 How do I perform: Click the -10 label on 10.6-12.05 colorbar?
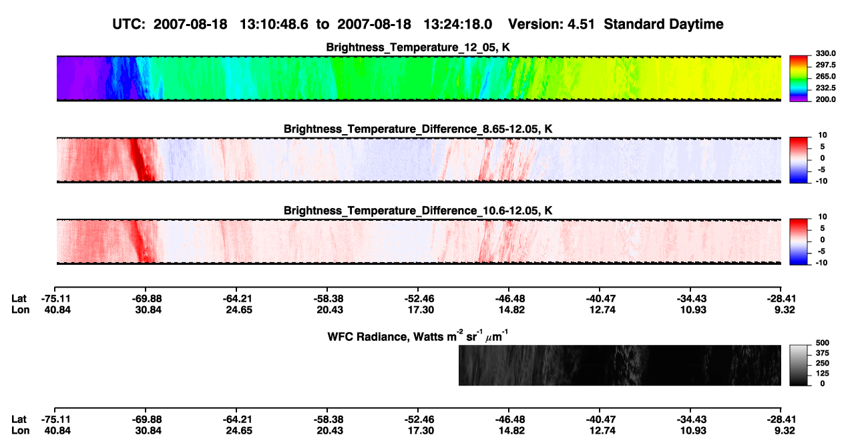[x=821, y=263]
